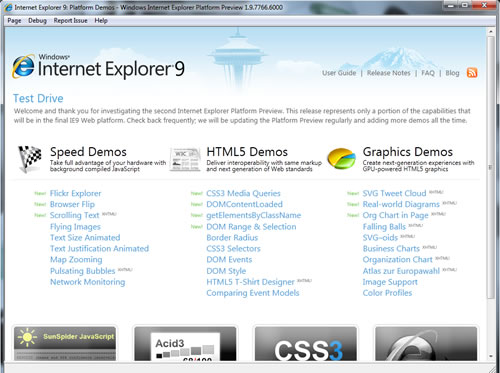
Task: Open the DOM Style demo
Action: (x=226, y=271)
